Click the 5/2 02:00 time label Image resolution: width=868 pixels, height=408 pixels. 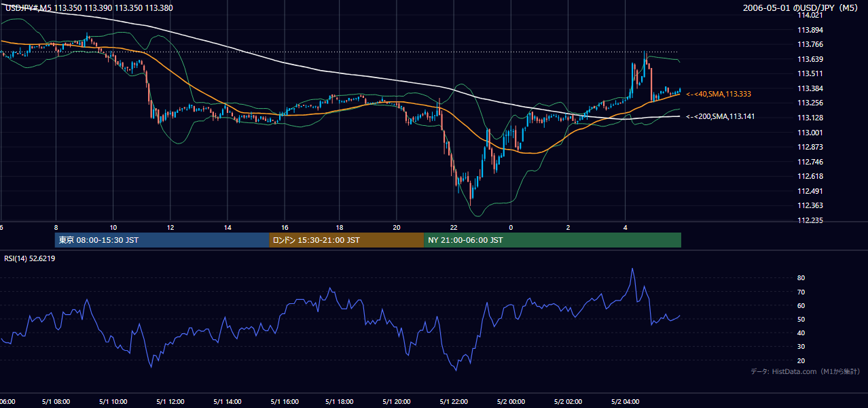[568, 402]
